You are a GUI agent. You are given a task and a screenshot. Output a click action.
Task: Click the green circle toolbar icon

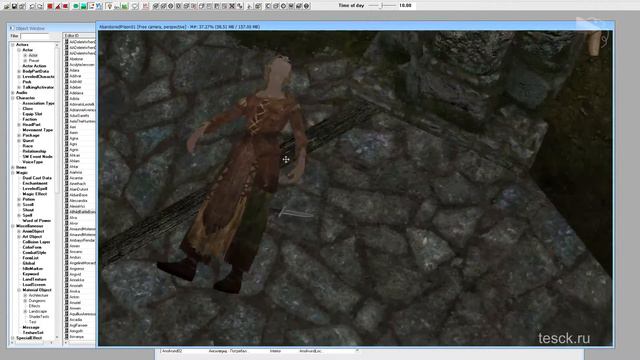[x=76, y=6]
